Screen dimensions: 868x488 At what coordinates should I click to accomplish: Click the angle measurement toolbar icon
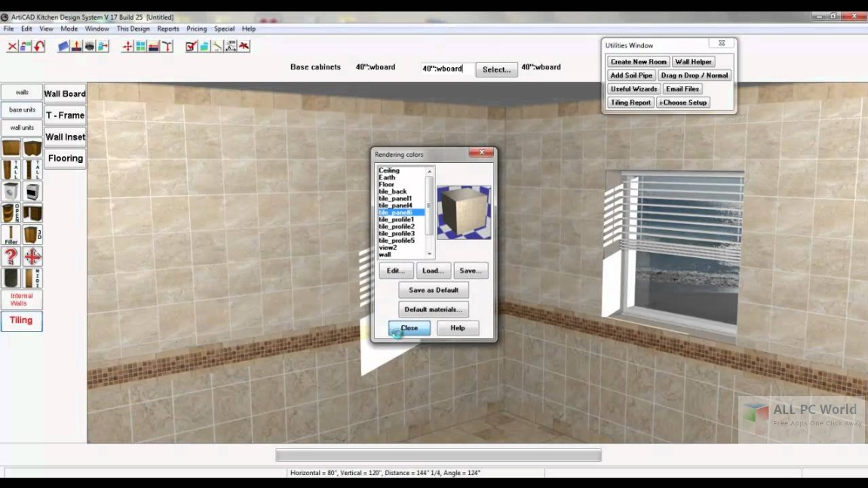(231, 47)
